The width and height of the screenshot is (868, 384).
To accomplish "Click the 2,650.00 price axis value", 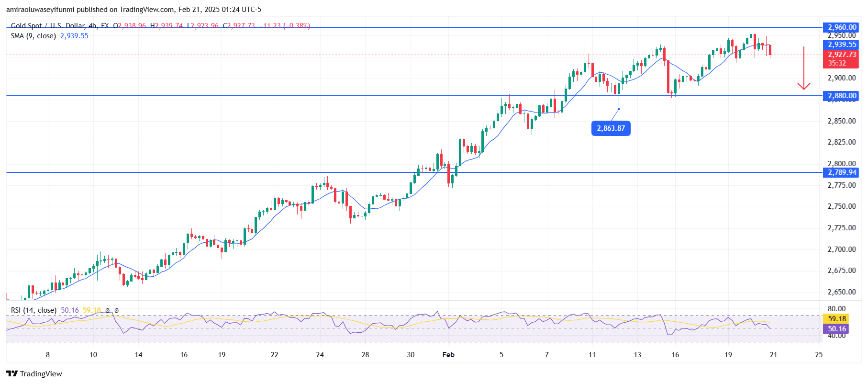I will 842,292.
